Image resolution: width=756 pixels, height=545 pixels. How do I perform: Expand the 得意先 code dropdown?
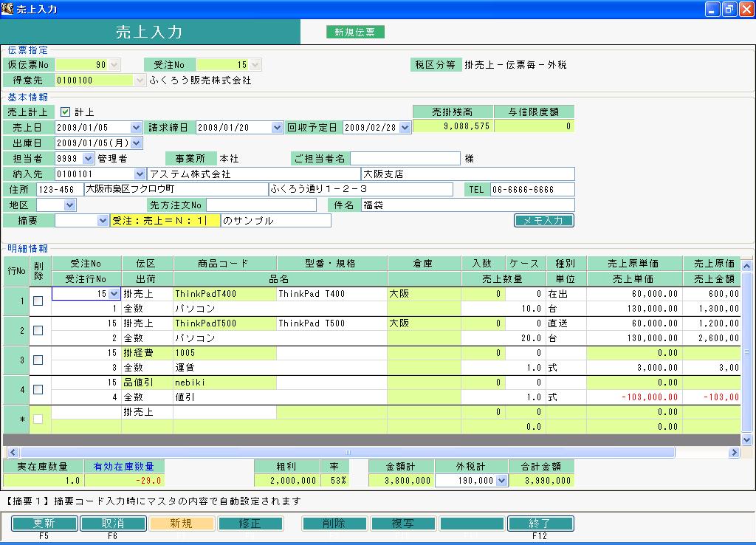140,80
